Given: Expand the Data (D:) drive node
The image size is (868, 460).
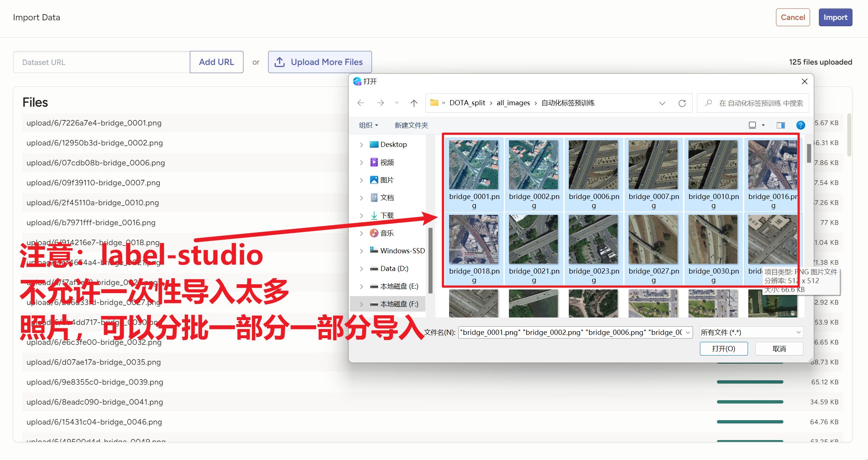Looking at the screenshot, I should click(361, 269).
